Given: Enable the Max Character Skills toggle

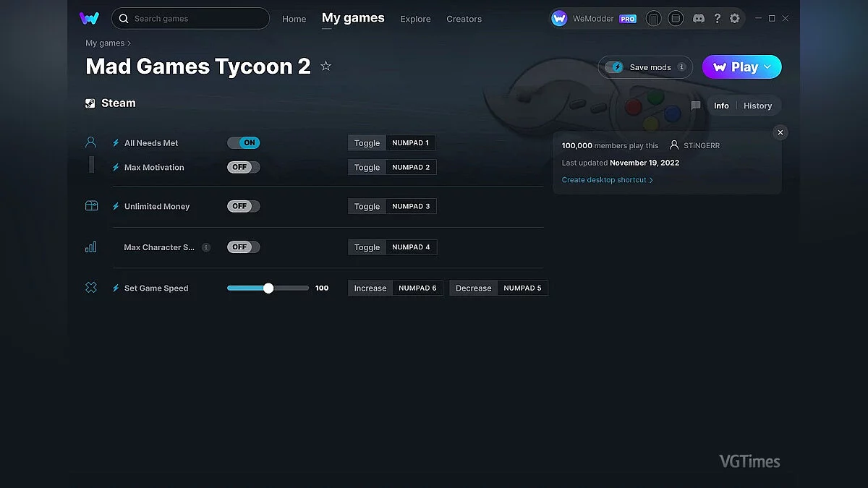Looking at the screenshot, I should coord(244,247).
